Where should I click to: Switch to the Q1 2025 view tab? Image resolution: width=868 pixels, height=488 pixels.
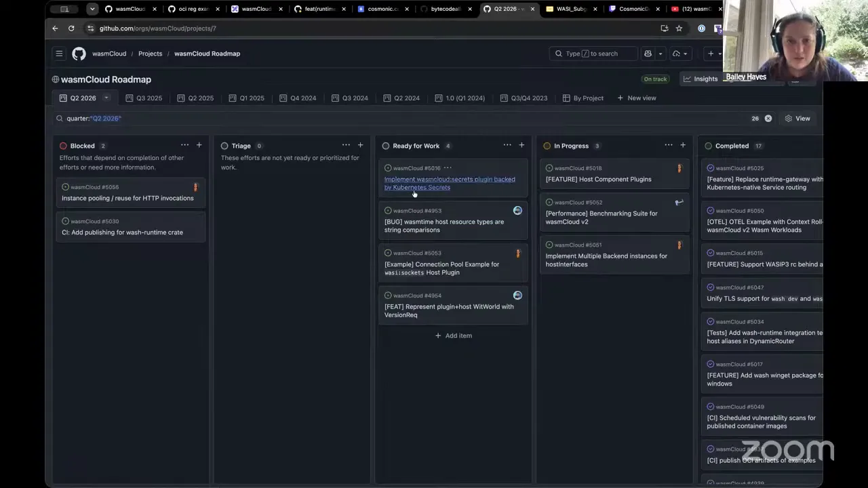[247, 98]
